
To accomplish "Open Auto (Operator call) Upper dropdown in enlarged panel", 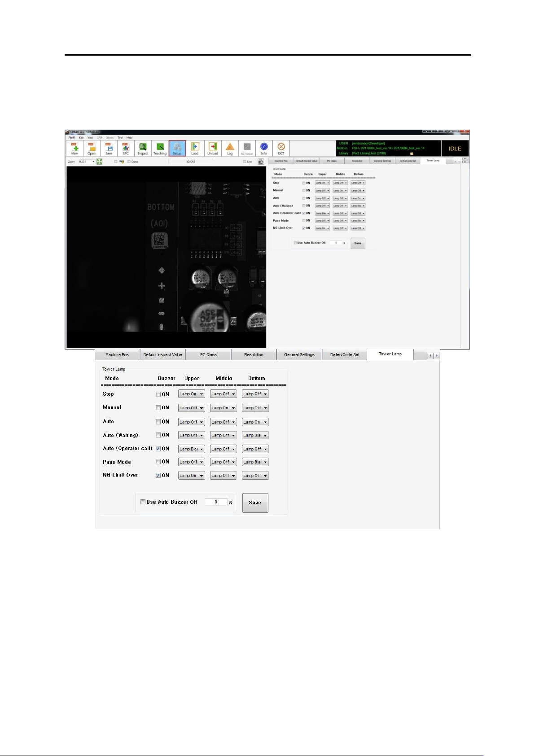I will (192, 449).
